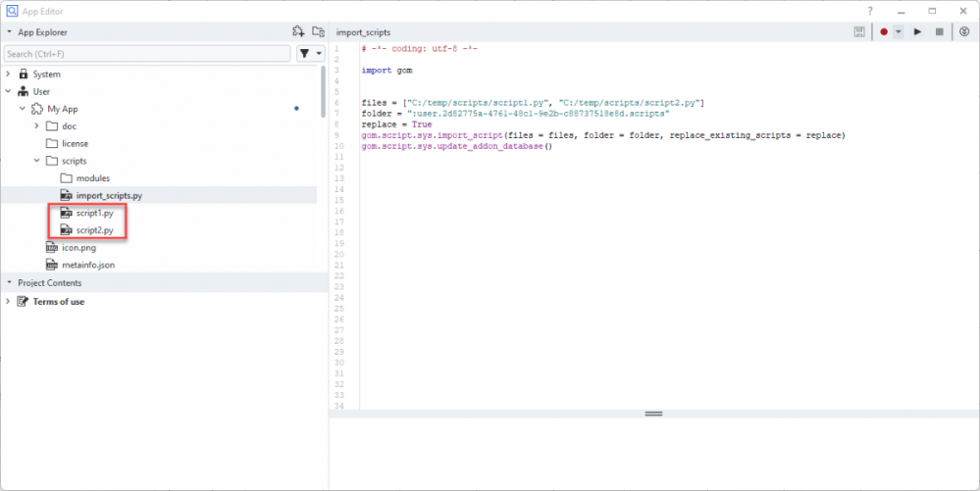Expand the System tree node
980x491 pixels.
click(x=8, y=74)
